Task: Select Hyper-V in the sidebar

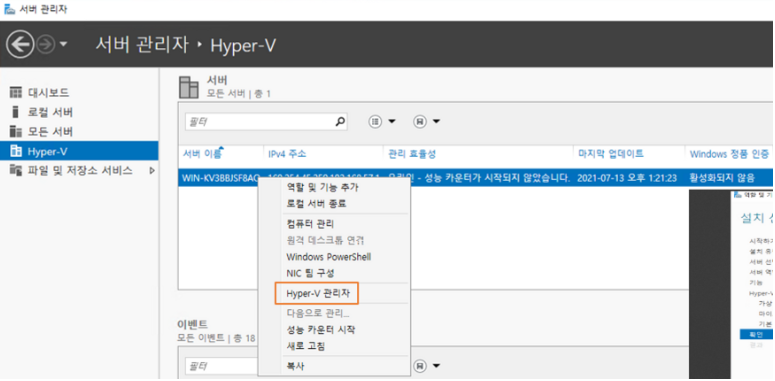Action: click(79, 151)
